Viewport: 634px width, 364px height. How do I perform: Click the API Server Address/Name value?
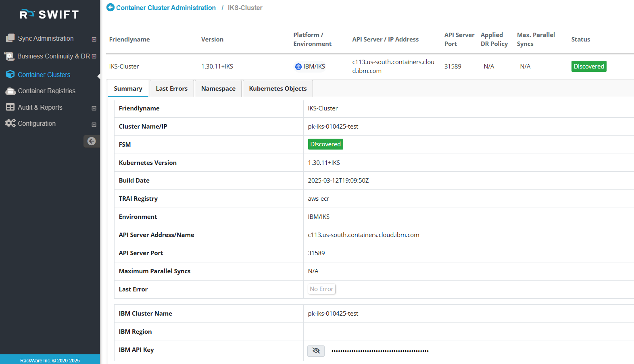[363, 235]
